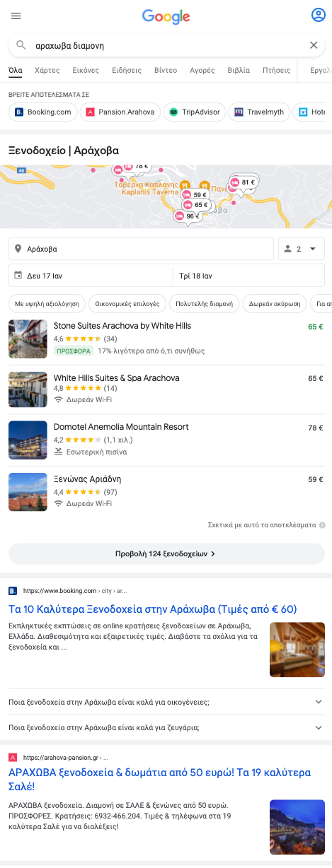Select the Δευ 17 Ιαν check-in date field
The height and width of the screenshot is (868, 332).
[90, 276]
